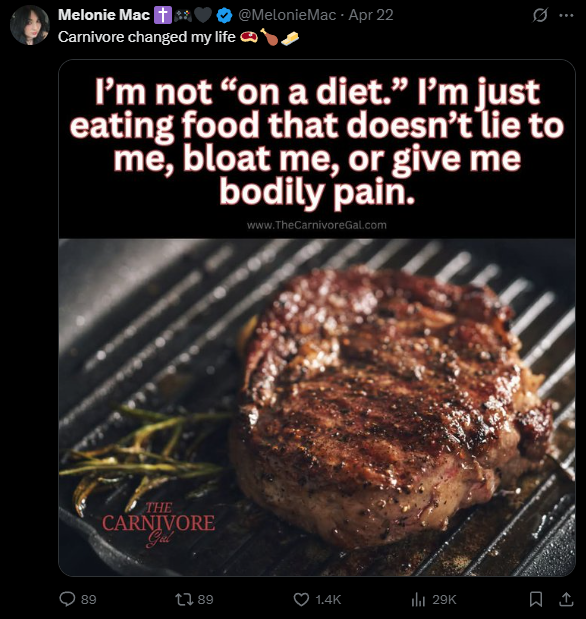Image resolution: width=586 pixels, height=619 pixels.
Task: Open Melonie Mac's profile avatar picture
Action: (30, 25)
